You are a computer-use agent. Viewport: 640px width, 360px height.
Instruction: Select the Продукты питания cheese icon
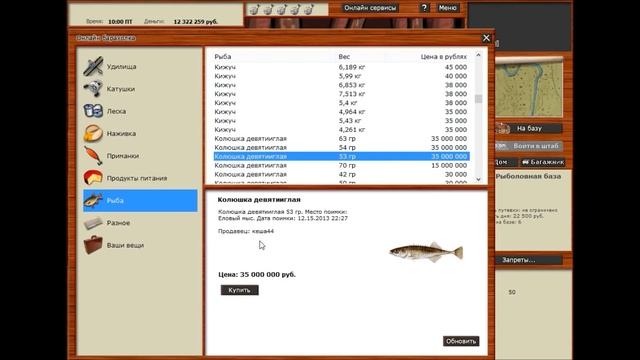tap(93, 178)
